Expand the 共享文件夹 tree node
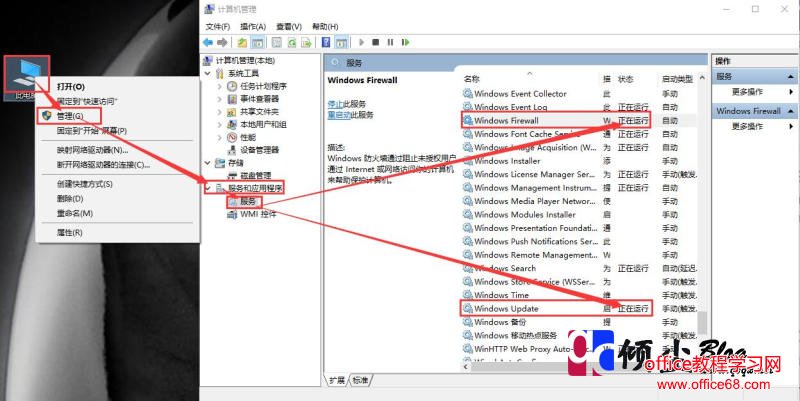This screenshot has height=401, width=800. coord(220,112)
